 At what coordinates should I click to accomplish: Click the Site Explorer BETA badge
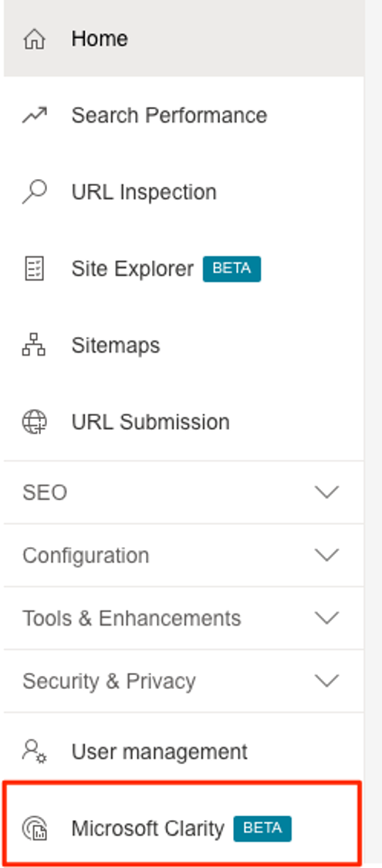click(232, 269)
